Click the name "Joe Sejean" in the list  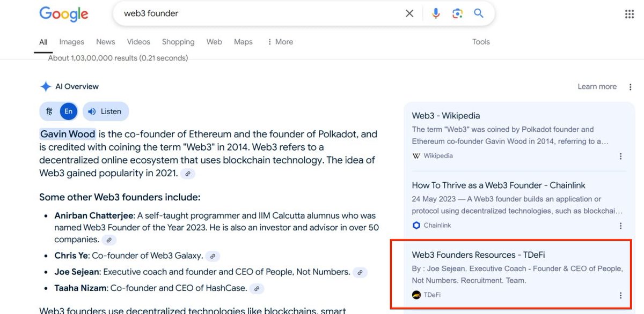pyautogui.click(x=77, y=272)
